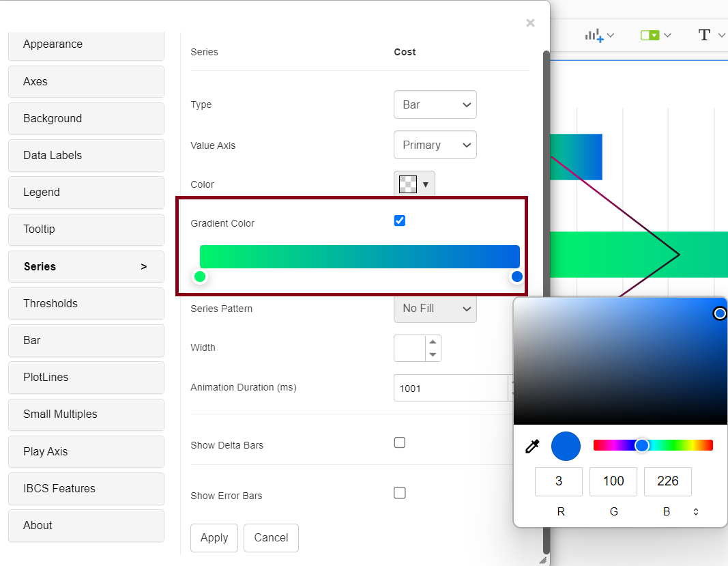Switch to the IBCS Features section
728x566 pixels.
[x=86, y=488]
